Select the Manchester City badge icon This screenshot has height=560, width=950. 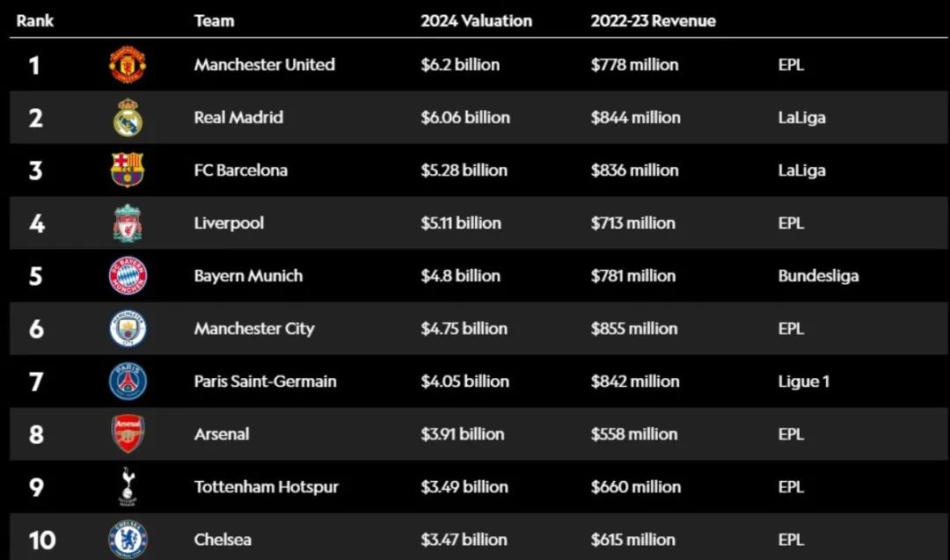[x=128, y=328]
